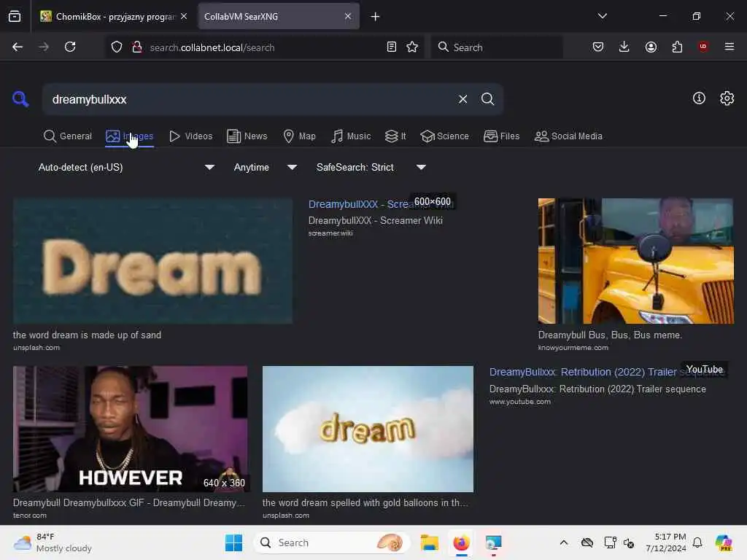Click 'the word dream is made up of sand'

tap(88, 335)
